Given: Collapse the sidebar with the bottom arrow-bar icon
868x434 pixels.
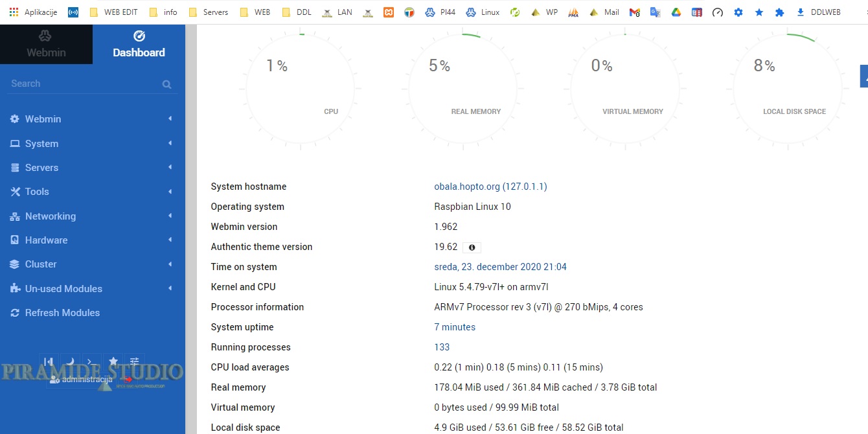Looking at the screenshot, I should [48, 361].
